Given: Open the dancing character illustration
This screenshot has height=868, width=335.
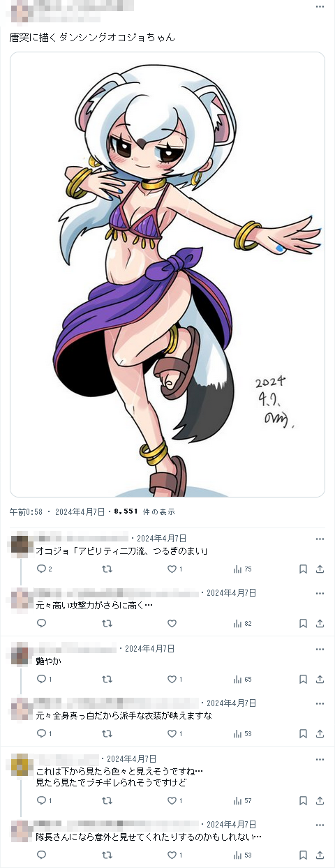Looking at the screenshot, I should (167, 274).
